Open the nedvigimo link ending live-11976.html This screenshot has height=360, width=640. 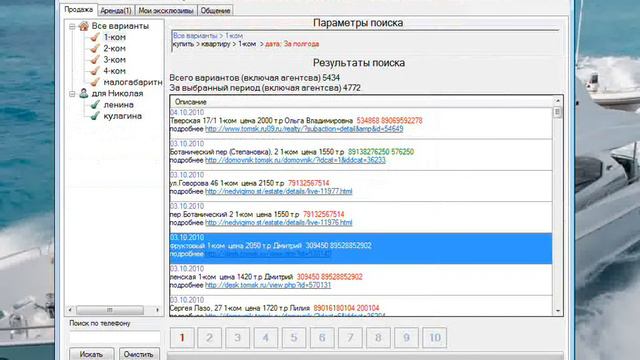(278, 223)
